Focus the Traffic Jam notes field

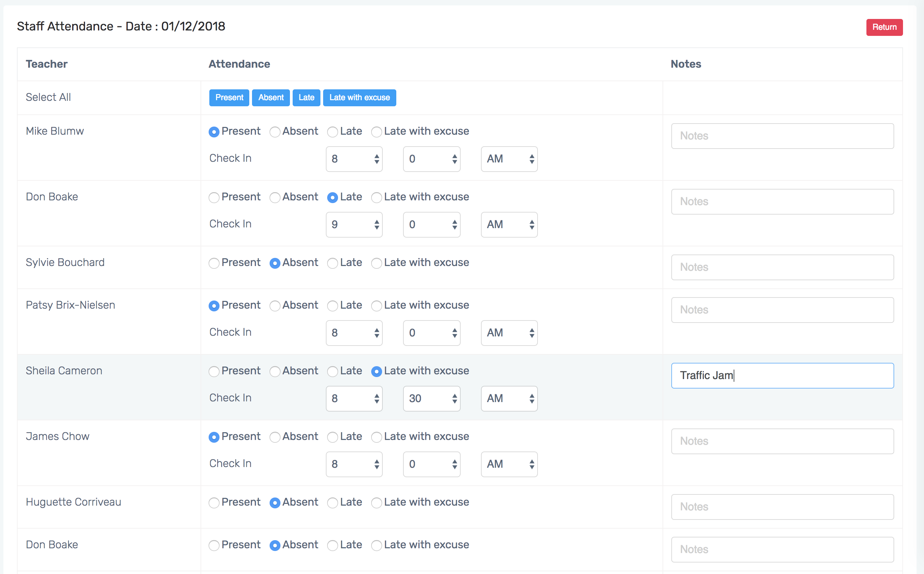click(782, 375)
